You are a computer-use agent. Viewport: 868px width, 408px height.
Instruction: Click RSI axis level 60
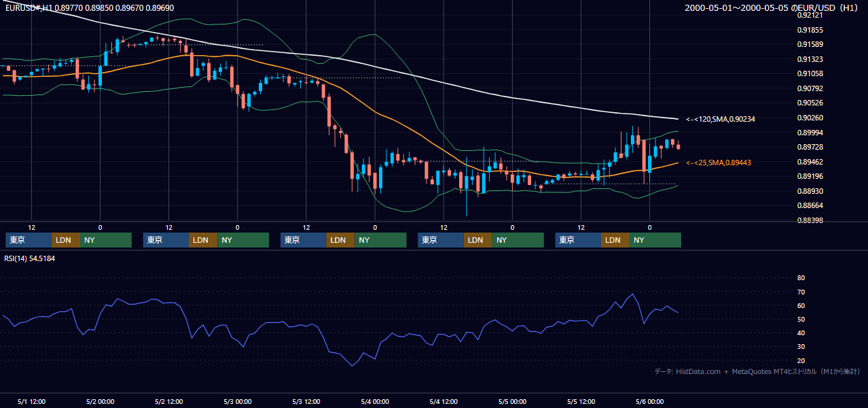point(801,305)
